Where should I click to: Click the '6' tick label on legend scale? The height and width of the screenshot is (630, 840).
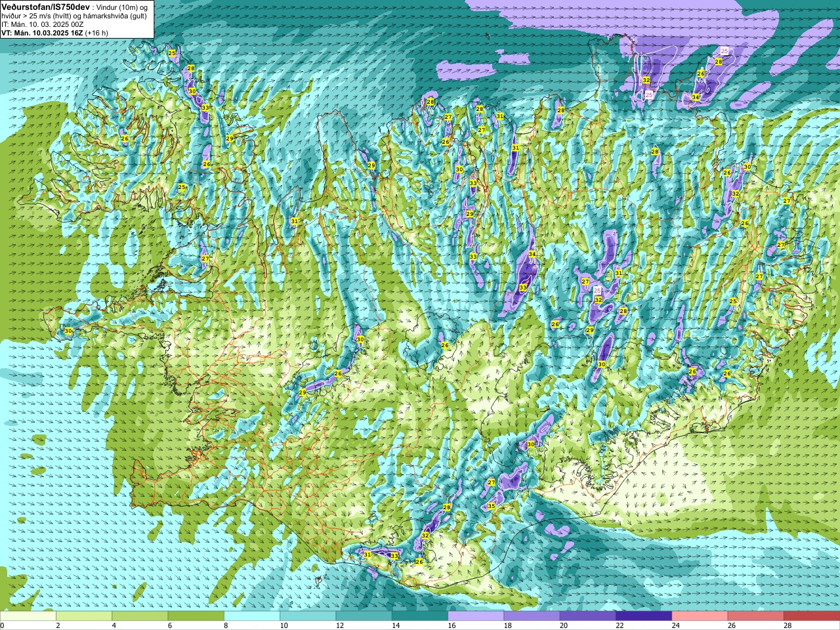[x=170, y=625]
